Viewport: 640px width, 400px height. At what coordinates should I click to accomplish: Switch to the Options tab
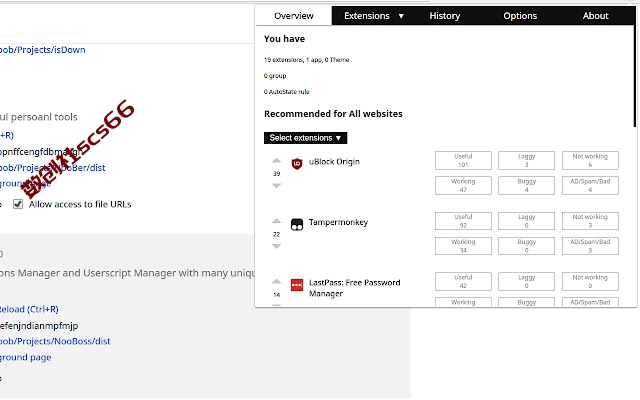(x=520, y=16)
